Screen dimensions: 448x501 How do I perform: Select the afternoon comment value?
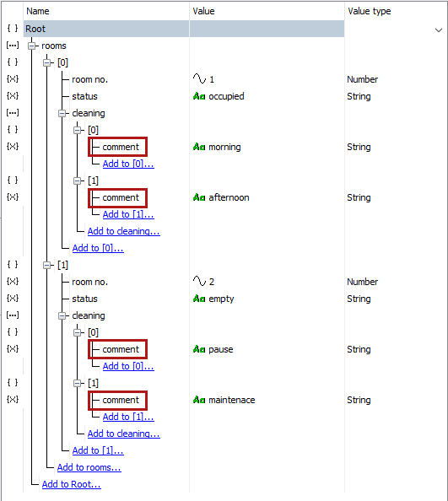point(229,197)
